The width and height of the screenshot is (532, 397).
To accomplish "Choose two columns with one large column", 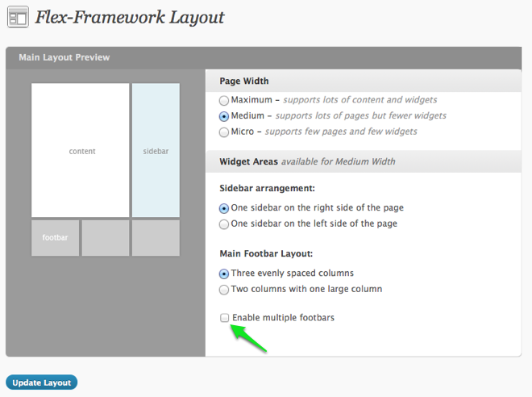I will click(224, 289).
